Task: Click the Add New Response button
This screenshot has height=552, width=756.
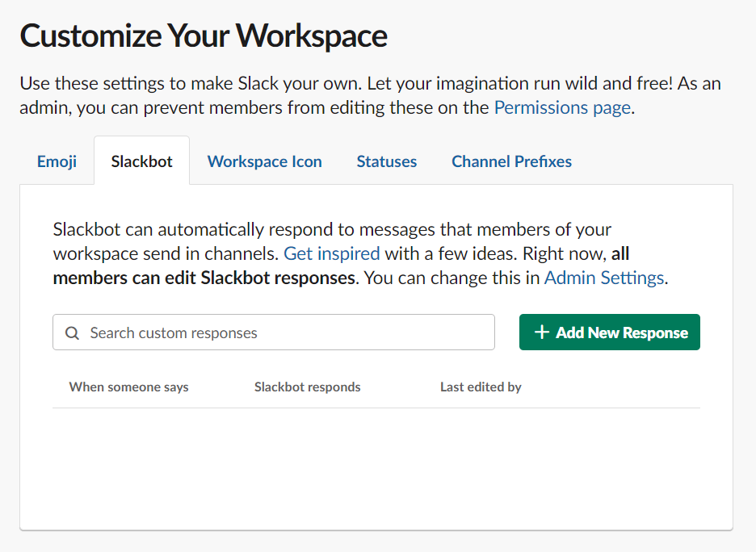Action: click(x=610, y=332)
